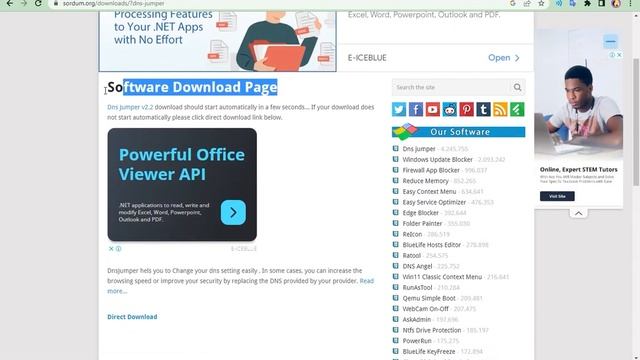Viewport: 640px width, 360px height.
Task: Open Ntfs Drive Protection link
Action: pyautogui.click(x=432, y=330)
